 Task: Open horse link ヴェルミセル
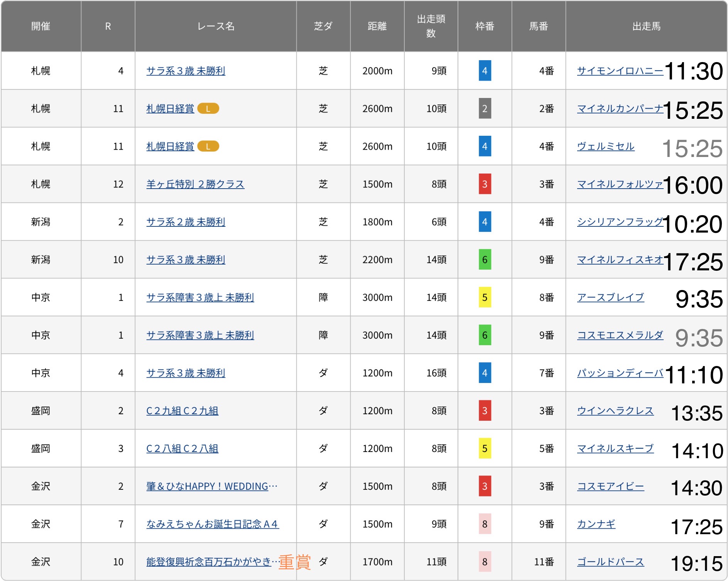pyautogui.click(x=605, y=147)
